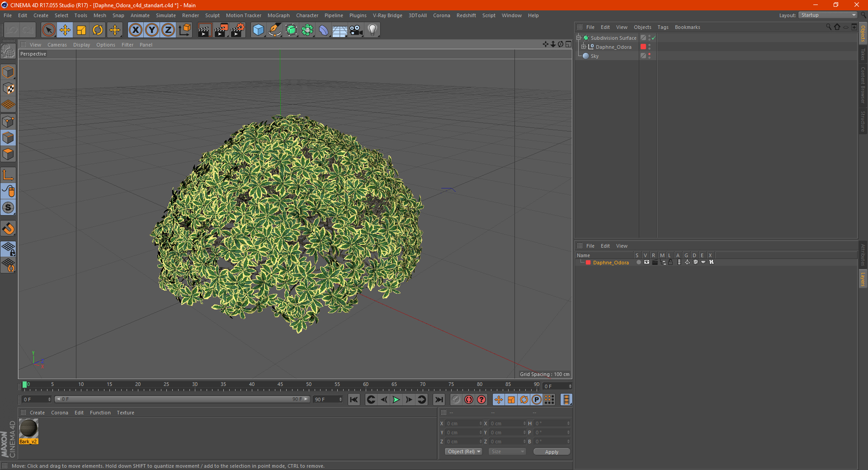This screenshot has height=470, width=868.
Task: Click red layer swatch on Daphne_Odora object
Action: coord(643,47)
